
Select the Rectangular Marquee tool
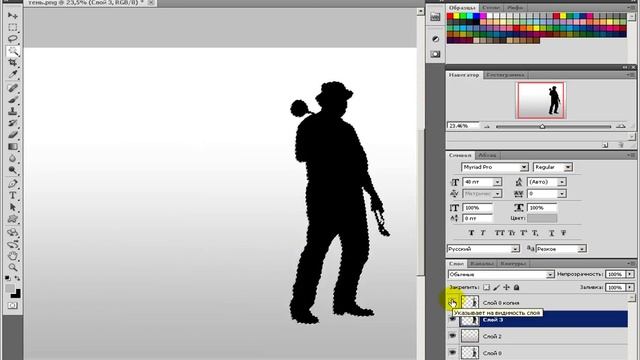pos(13,28)
